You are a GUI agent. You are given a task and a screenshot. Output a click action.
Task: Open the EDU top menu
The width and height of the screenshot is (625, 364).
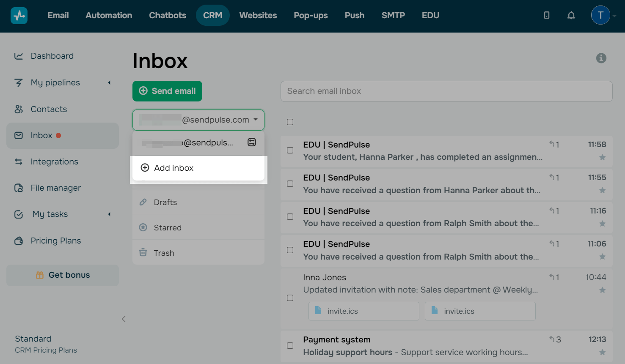click(430, 15)
